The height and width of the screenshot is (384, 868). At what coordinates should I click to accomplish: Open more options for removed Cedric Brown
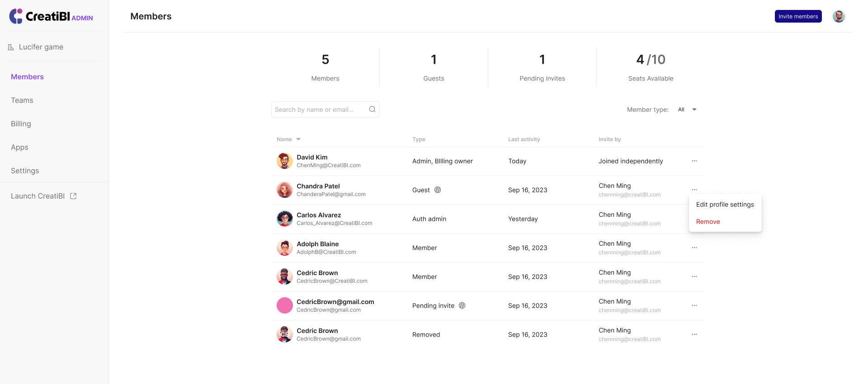coord(694,335)
